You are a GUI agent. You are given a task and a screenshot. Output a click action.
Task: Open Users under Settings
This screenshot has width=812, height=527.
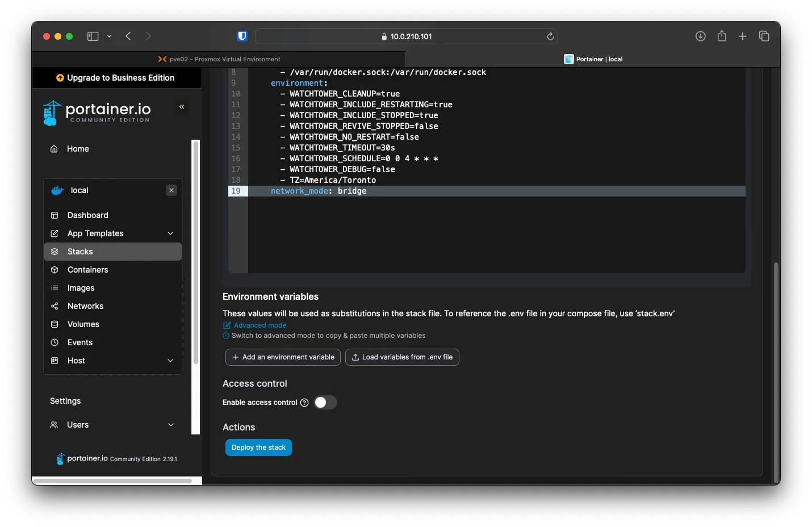click(x=112, y=425)
